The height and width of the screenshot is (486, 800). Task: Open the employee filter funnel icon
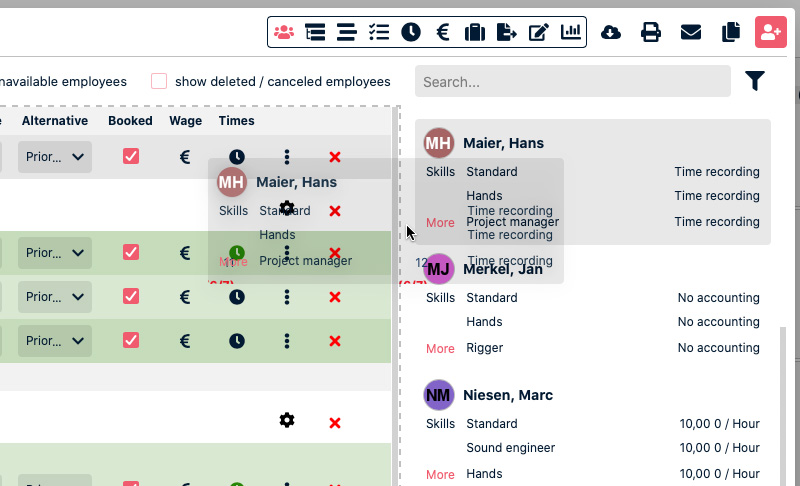pos(755,81)
